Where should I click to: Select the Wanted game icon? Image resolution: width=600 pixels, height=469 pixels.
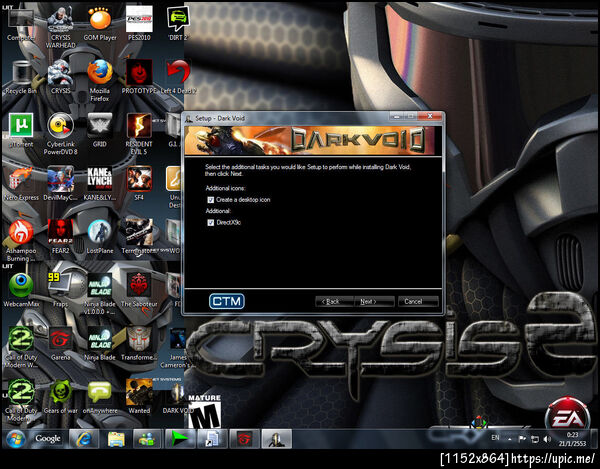pos(139,397)
